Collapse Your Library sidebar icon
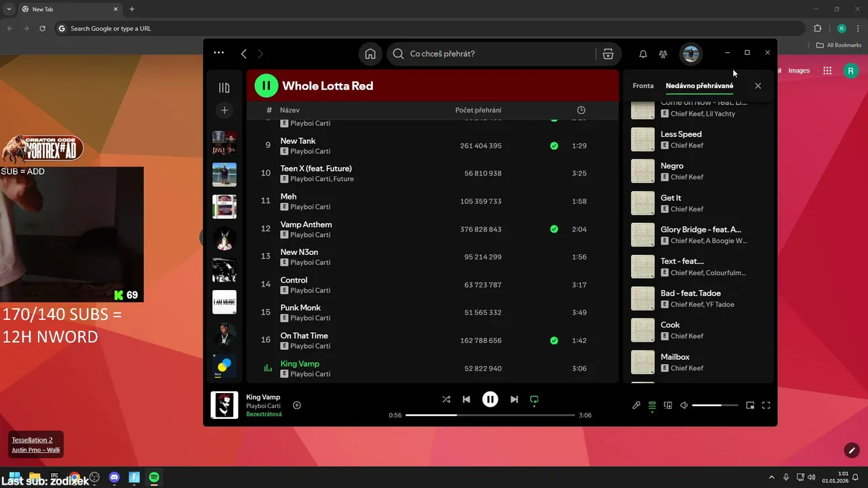The width and height of the screenshot is (868, 488). pos(224,87)
